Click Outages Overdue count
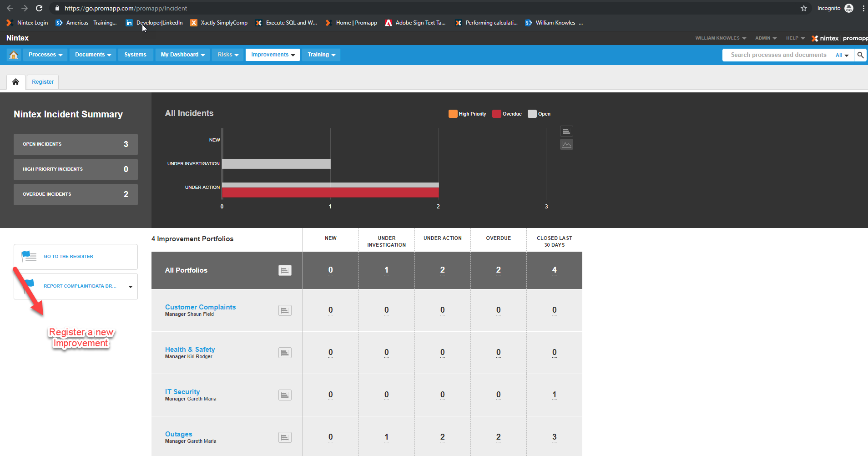Image resolution: width=868 pixels, height=456 pixels. (x=499, y=437)
